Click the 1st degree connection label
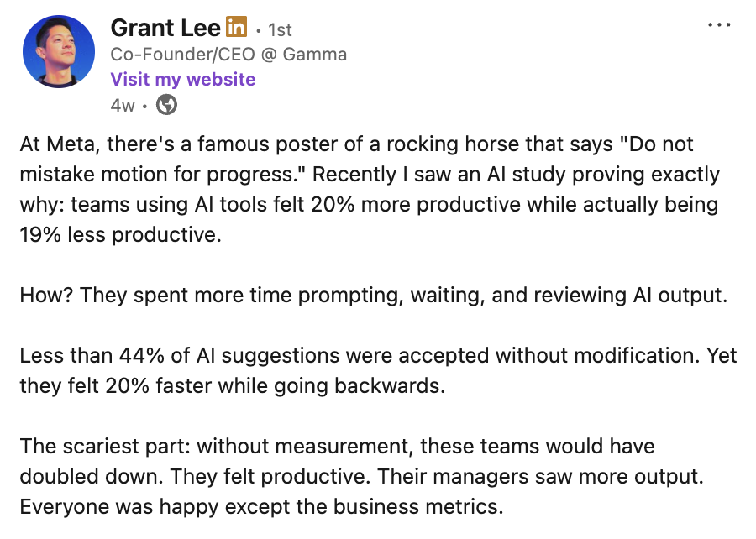Viewport: 756px width, 539px height. point(279,29)
